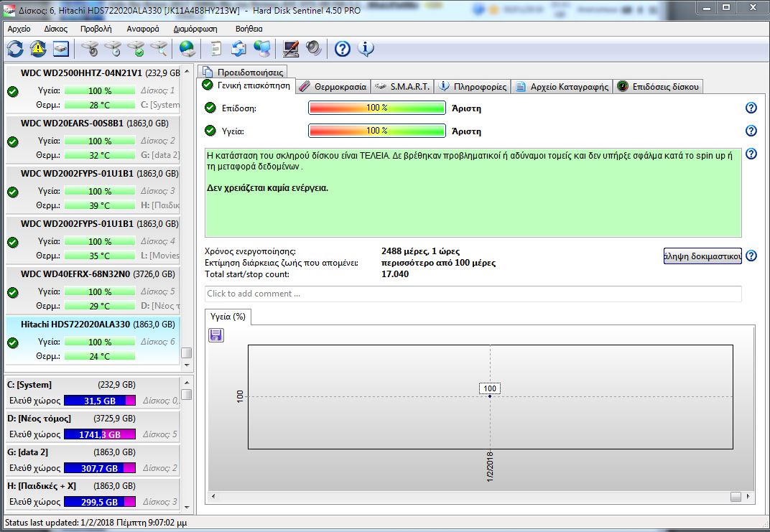Select disk WDC WD2500HHTZ-04N21V1 in list
Image resolution: width=770 pixels, height=532 pixels.
[x=93, y=89]
